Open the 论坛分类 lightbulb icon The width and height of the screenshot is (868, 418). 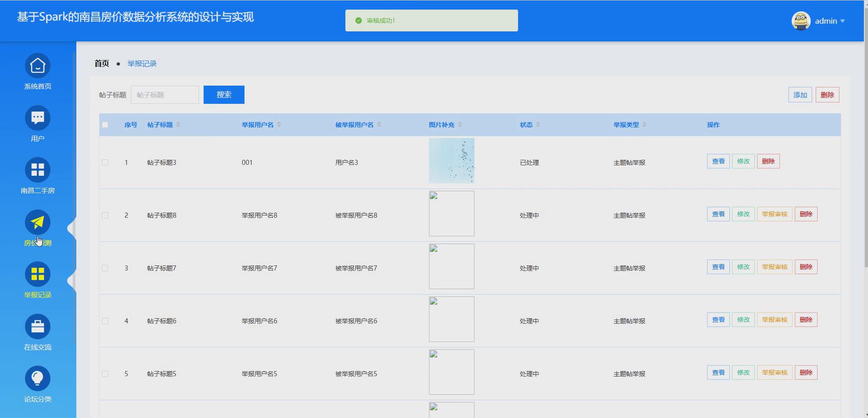(38, 378)
